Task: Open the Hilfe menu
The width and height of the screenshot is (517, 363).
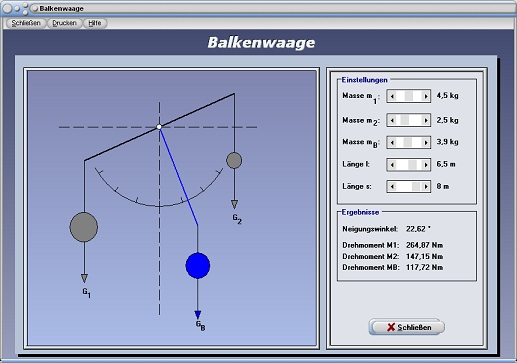Action: [95, 23]
